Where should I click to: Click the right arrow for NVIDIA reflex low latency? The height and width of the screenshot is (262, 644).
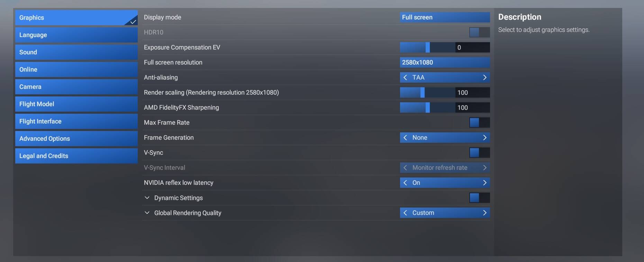point(484,183)
